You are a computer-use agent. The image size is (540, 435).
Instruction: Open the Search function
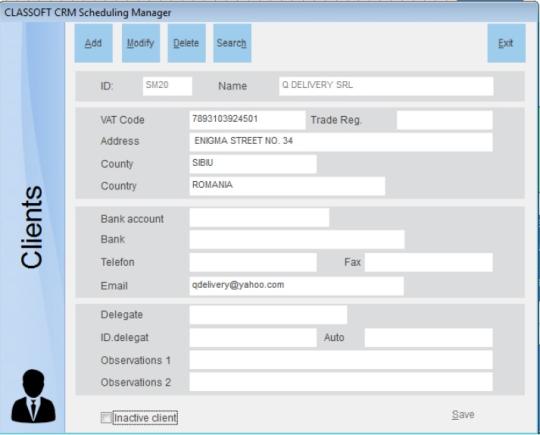232,43
